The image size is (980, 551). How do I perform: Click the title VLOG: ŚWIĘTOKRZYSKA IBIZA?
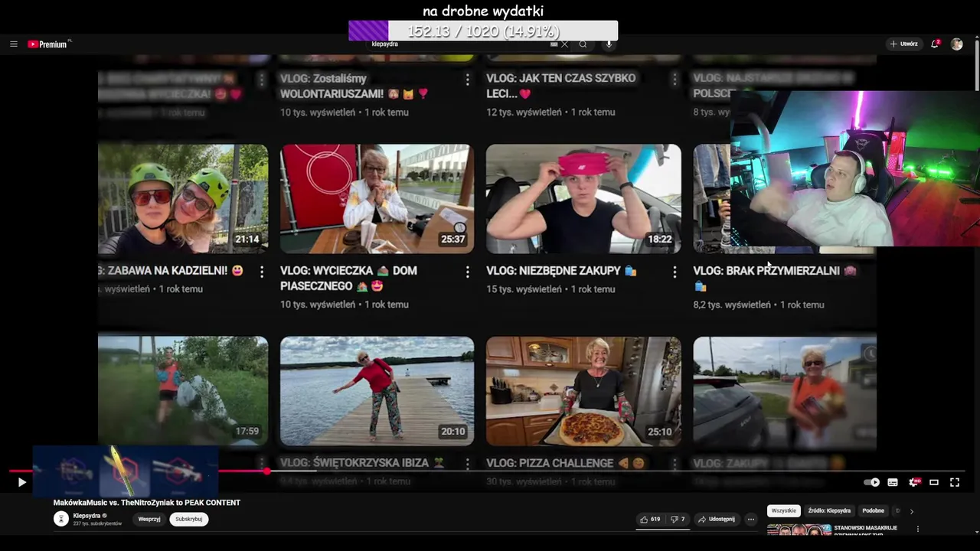(361, 463)
